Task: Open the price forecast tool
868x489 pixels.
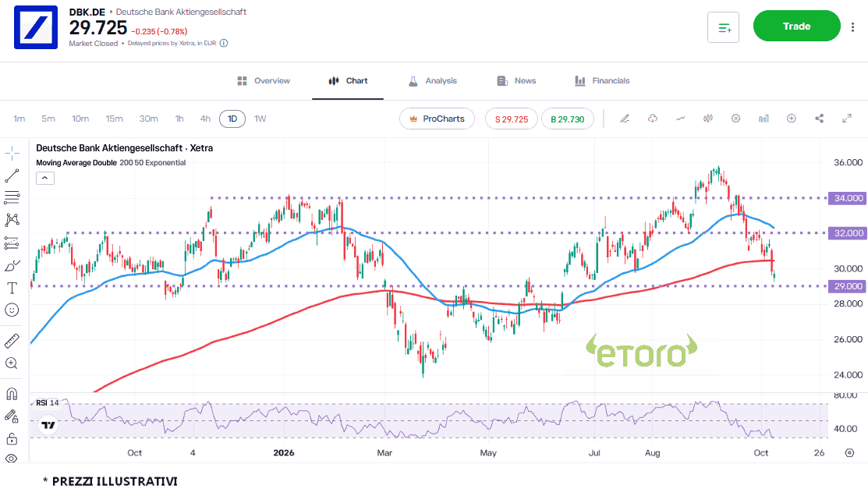Action: pyautogui.click(x=12, y=243)
